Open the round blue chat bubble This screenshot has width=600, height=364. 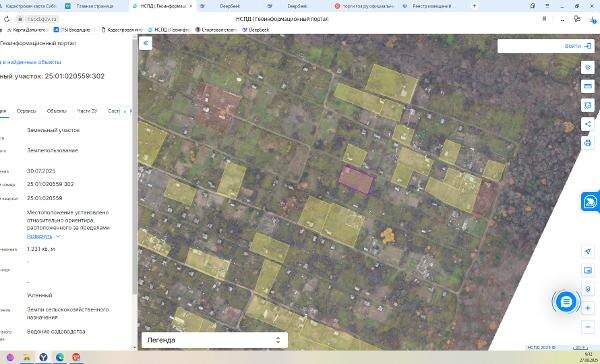[566, 302]
